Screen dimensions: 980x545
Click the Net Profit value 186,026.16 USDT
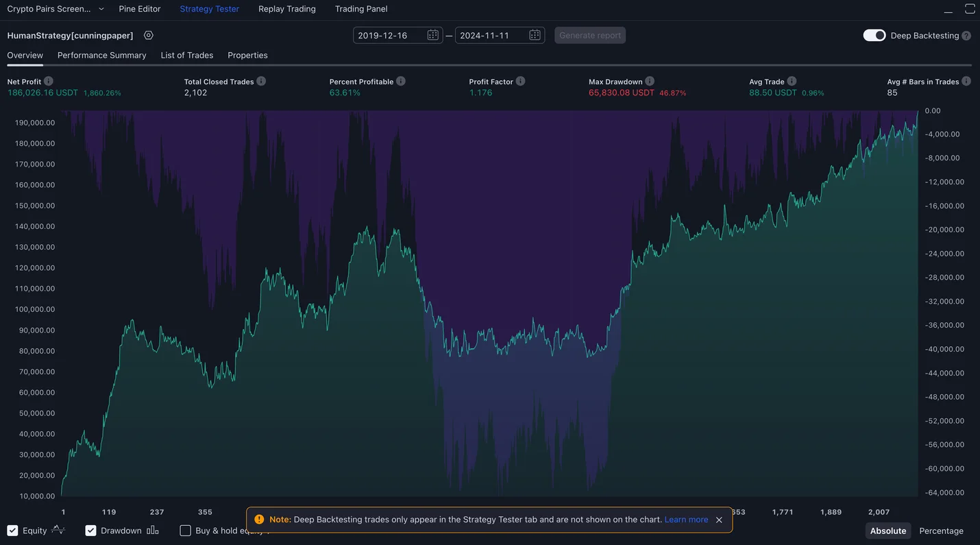42,93
